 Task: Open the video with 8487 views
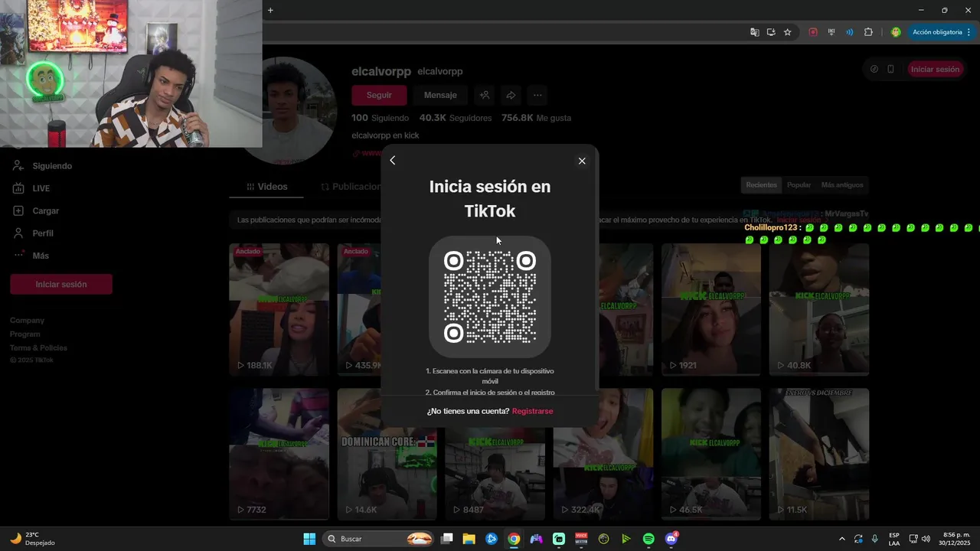point(495,474)
